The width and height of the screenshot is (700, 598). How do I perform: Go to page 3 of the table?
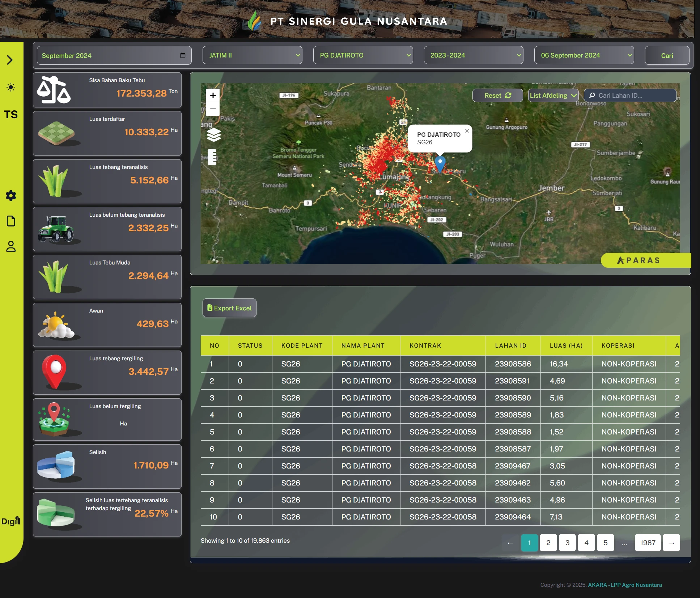pyautogui.click(x=567, y=543)
